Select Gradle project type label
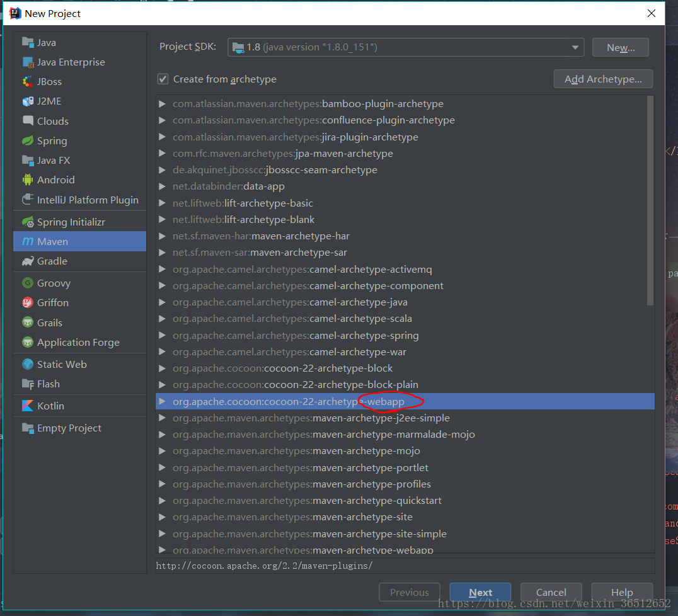The width and height of the screenshot is (678, 616). click(52, 261)
